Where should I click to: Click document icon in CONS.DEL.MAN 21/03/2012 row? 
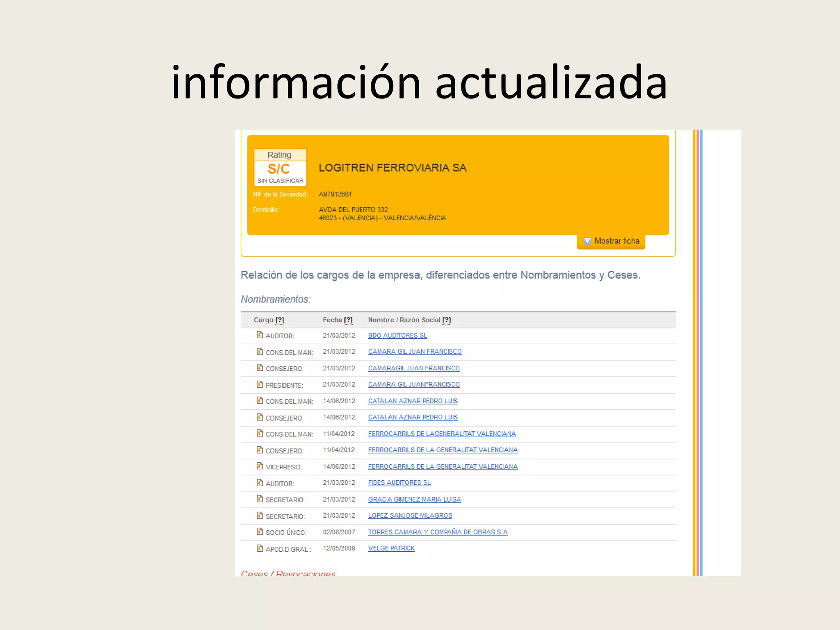point(260,352)
